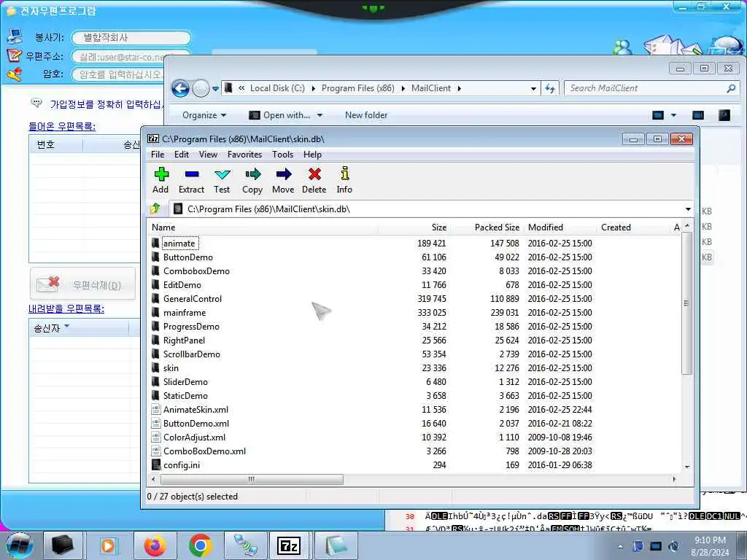Open media player taskbar icon
Screen dimensions: 747x560
pos(109,545)
